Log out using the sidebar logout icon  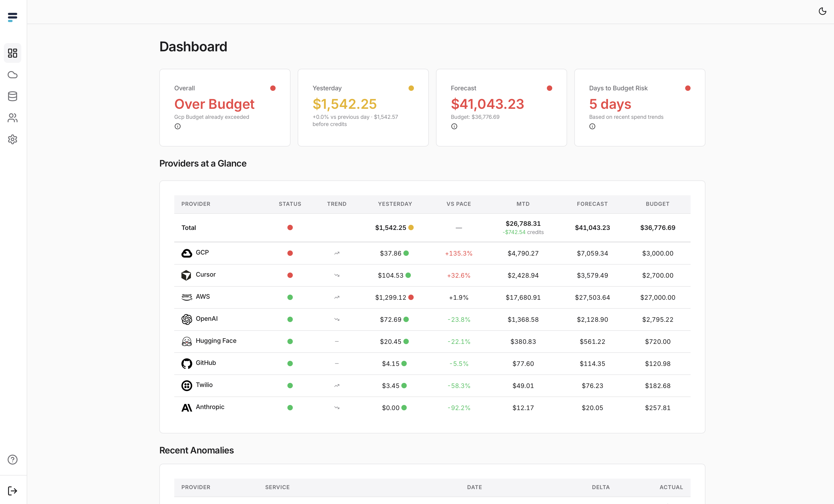tap(13, 490)
